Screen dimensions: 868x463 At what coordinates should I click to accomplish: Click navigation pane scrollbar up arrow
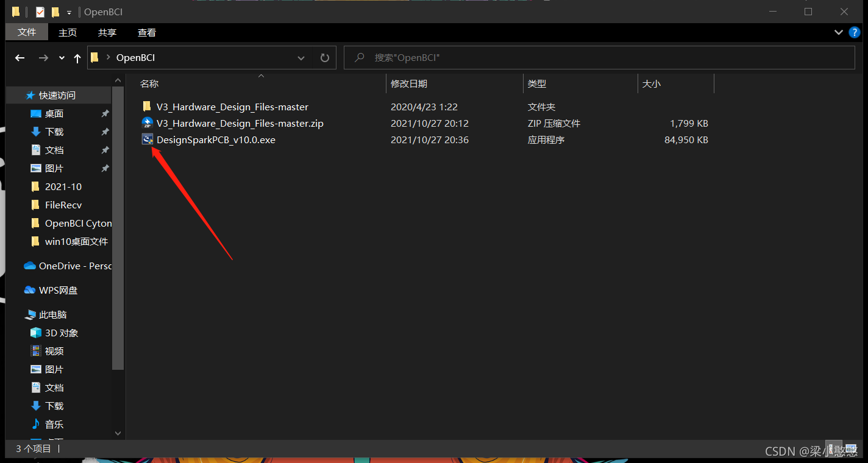(x=118, y=80)
